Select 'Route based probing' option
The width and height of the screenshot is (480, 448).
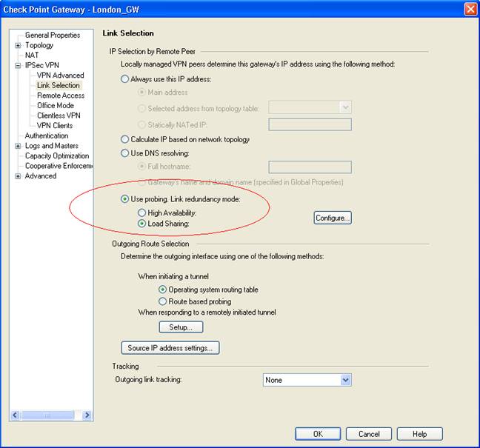(x=162, y=301)
